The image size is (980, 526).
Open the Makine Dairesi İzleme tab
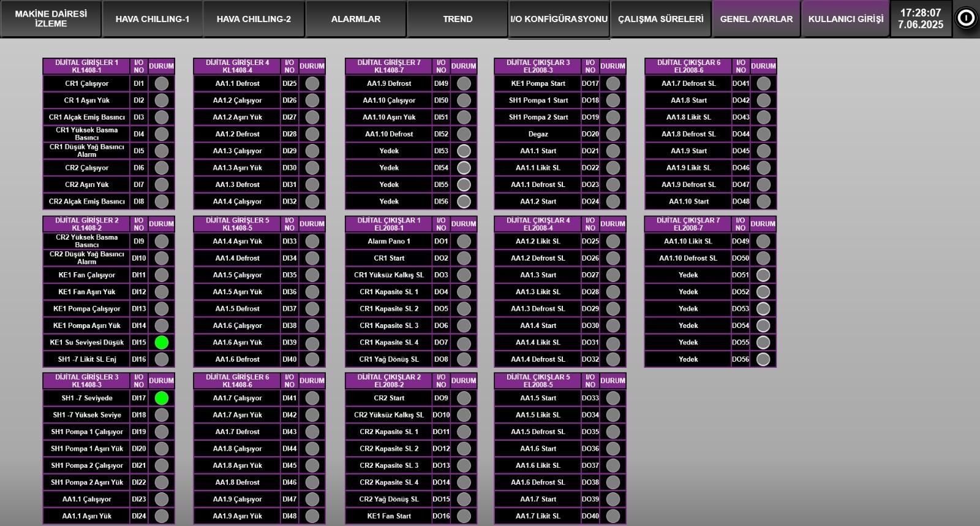click(51, 18)
